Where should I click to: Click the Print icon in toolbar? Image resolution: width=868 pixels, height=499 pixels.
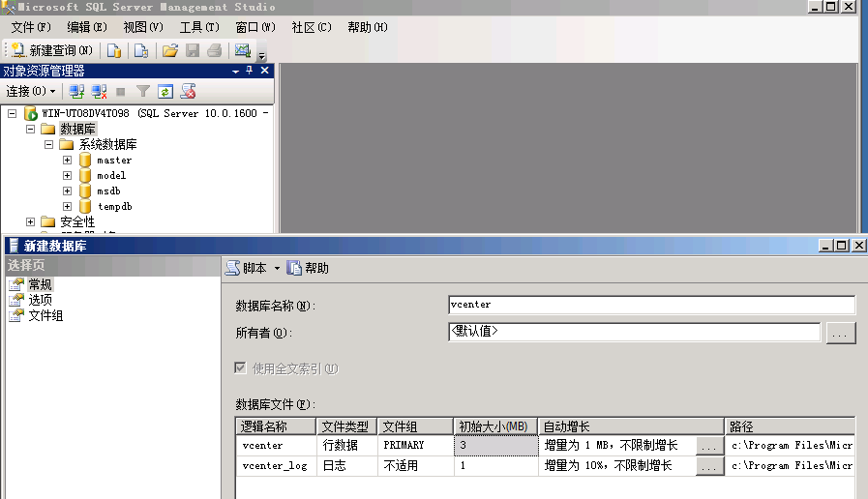coord(214,50)
